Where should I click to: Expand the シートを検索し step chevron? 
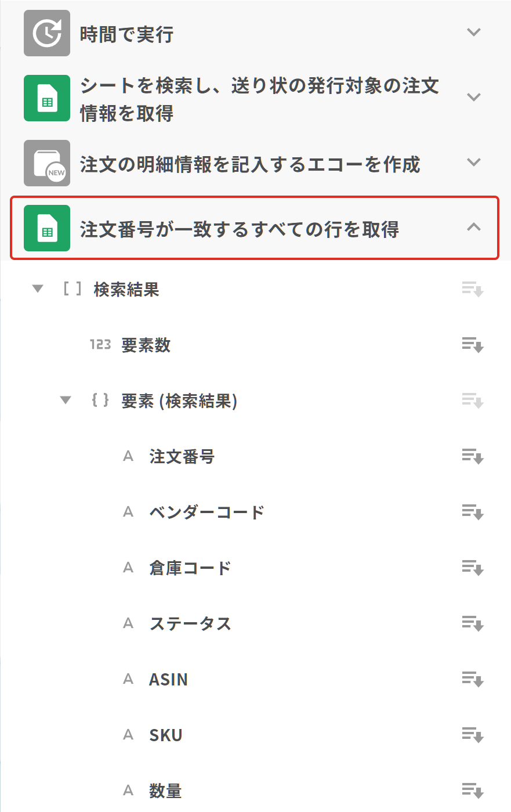point(474,98)
